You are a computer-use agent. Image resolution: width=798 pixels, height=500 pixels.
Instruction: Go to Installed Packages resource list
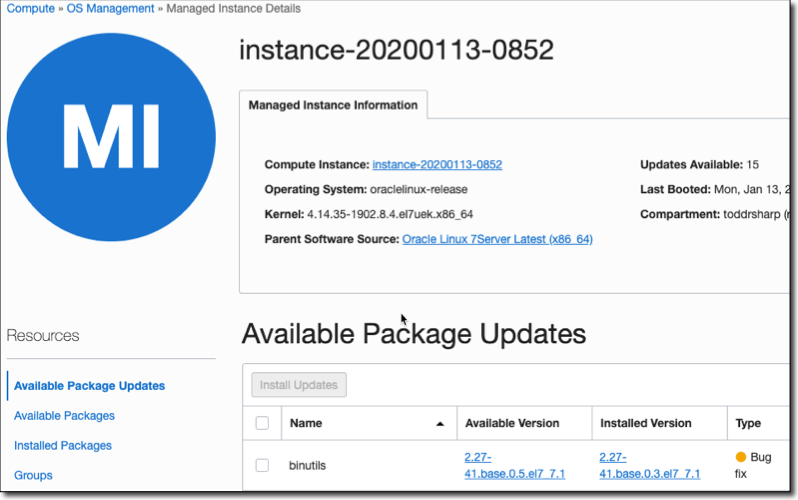coord(63,446)
